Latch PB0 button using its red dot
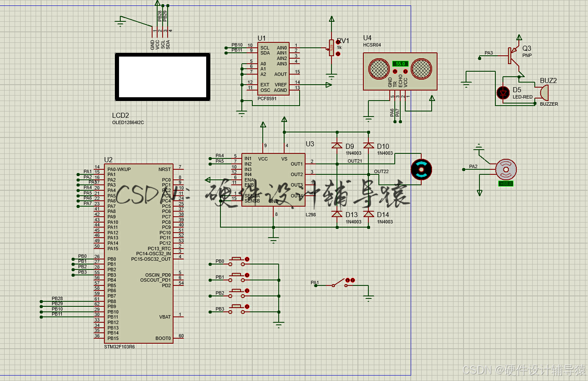The width and height of the screenshot is (588, 381). pos(247,259)
